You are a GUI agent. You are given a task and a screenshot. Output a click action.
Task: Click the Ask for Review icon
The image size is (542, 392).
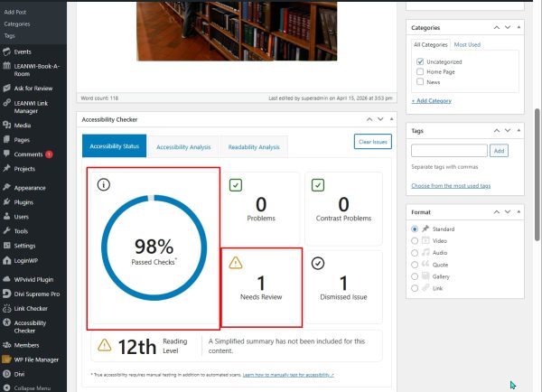coord(6,89)
